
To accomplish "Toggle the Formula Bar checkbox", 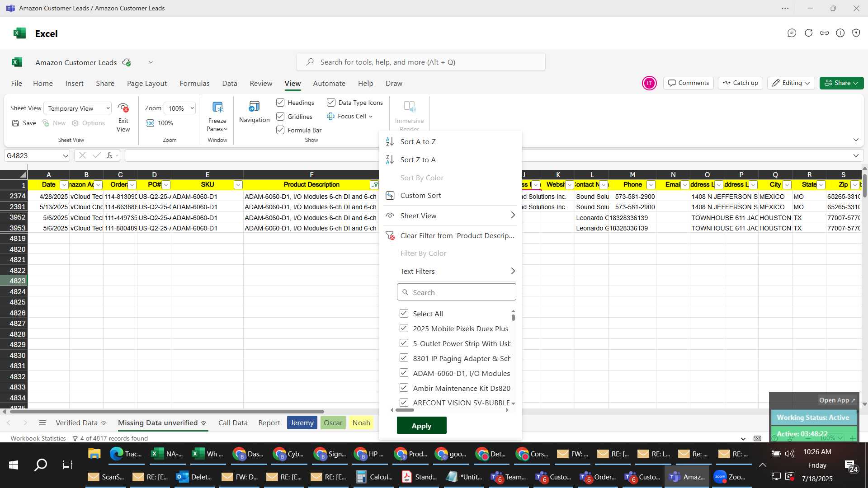I will [280, 130].
